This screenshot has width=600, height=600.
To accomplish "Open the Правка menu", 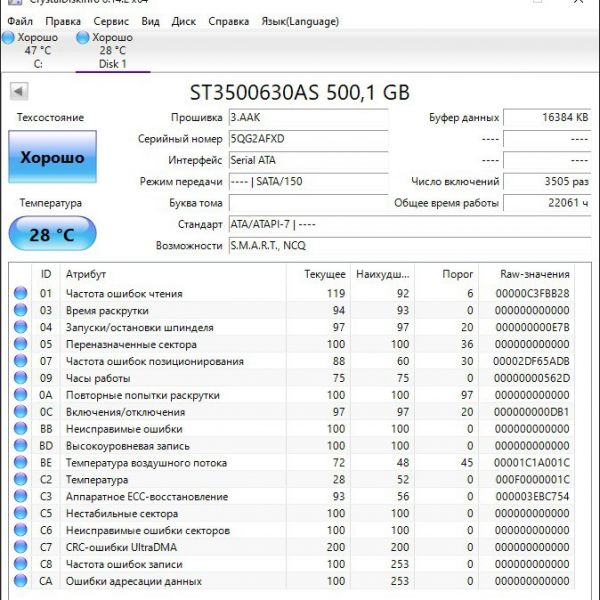I will tap(63, 21).
